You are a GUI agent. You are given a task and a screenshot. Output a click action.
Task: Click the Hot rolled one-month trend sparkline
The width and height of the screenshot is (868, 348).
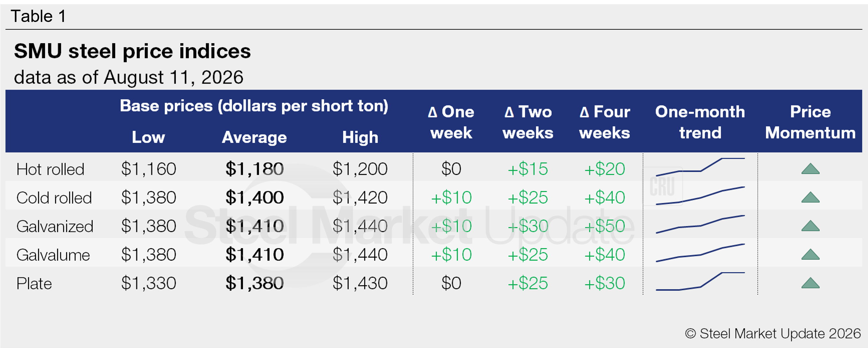[x=700, y=167]
